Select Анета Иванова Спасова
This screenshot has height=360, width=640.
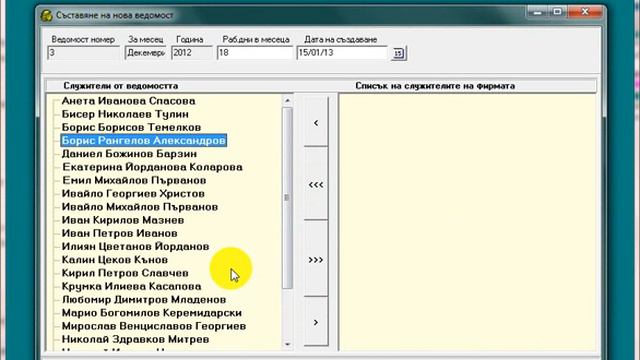tap(128, 101)
